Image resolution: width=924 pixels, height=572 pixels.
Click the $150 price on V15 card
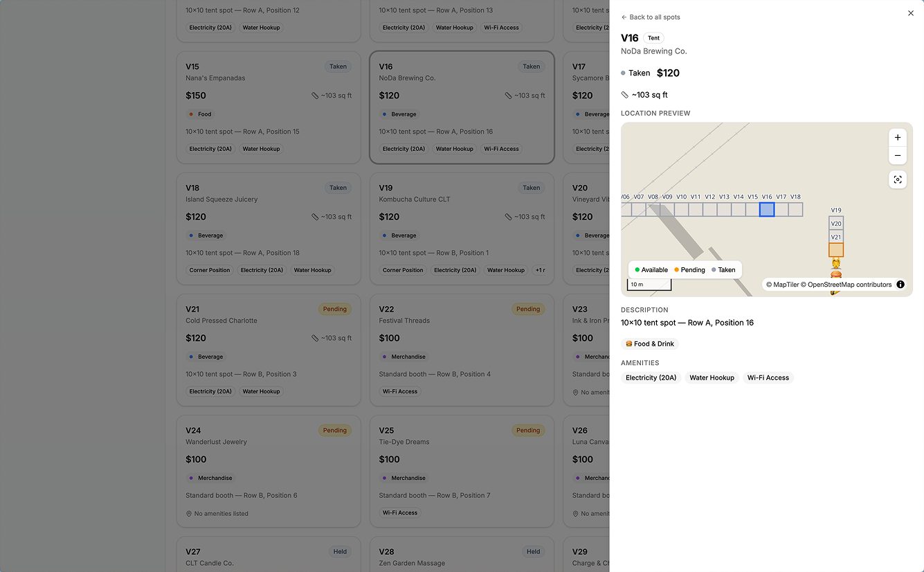(x=196, y=96)
